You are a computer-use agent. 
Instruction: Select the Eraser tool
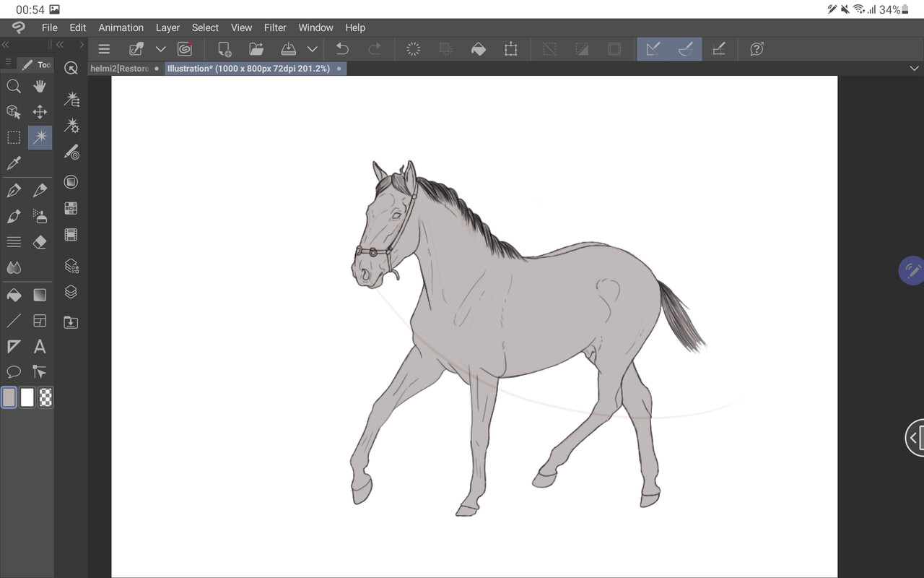pyautogui.click(x=40, y=242)
